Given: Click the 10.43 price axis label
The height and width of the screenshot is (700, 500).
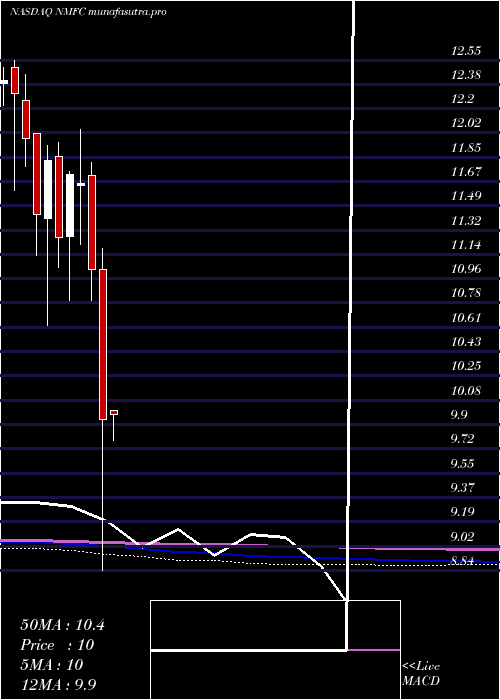Looking at the screenshot, I should point(466,342).
